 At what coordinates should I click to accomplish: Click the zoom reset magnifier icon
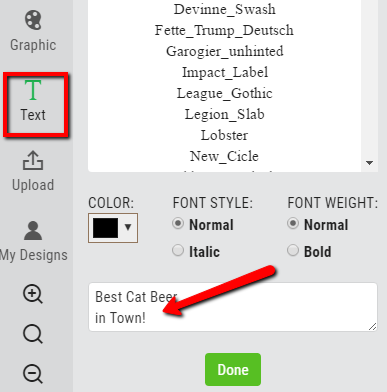pyautogui.click(x=33, y=334)
